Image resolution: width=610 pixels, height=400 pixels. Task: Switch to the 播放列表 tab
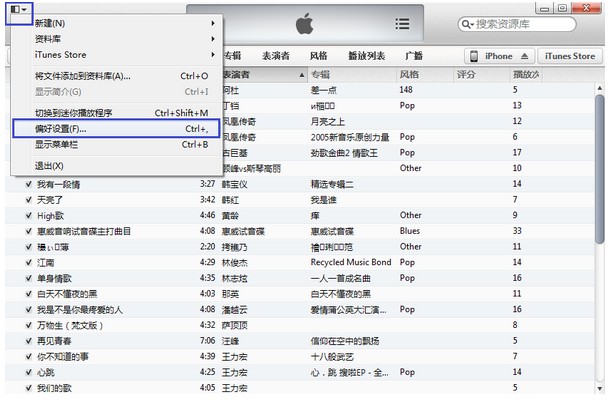[366, 56]
